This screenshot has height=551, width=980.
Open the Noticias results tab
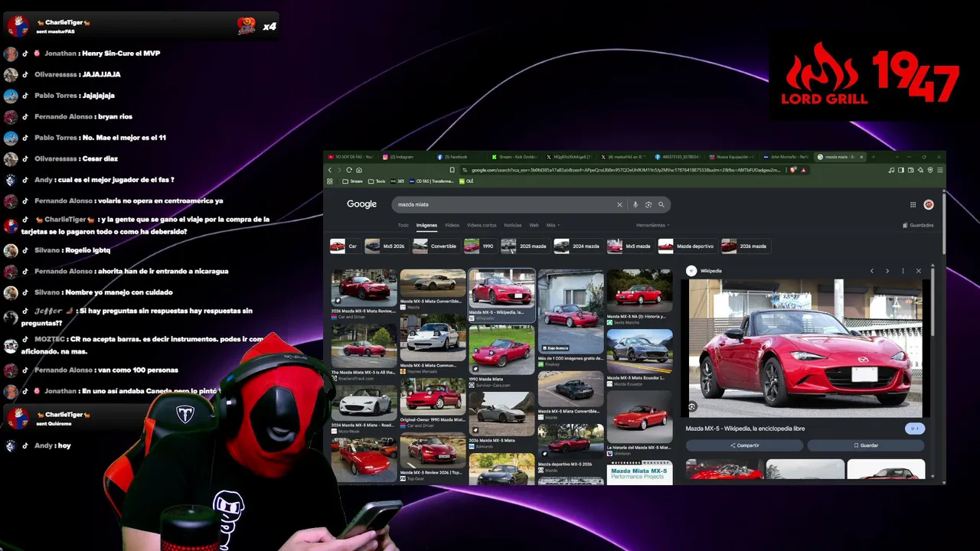click(x=513, y=225)
